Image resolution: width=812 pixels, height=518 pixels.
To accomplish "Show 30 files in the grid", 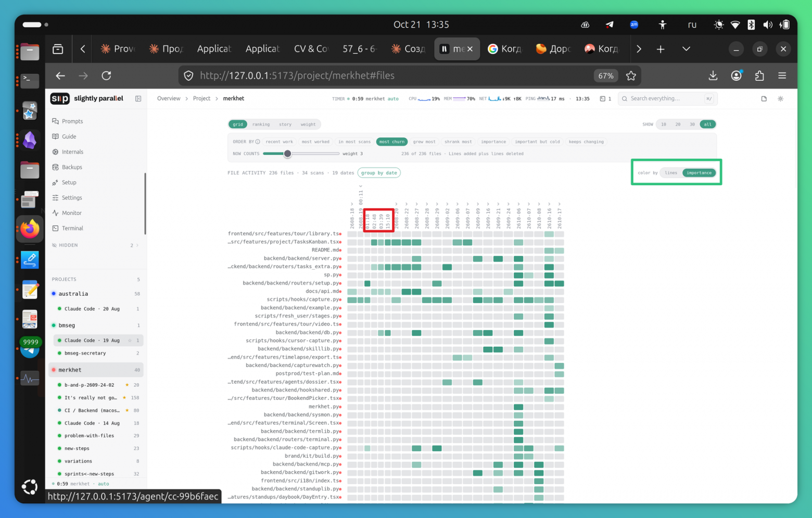I will [x=692, y=124].
